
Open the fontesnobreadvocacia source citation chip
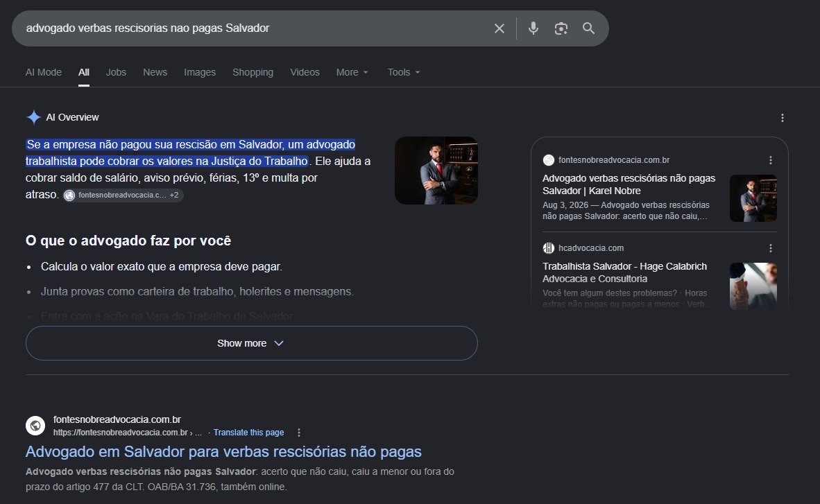coord(123,195)
